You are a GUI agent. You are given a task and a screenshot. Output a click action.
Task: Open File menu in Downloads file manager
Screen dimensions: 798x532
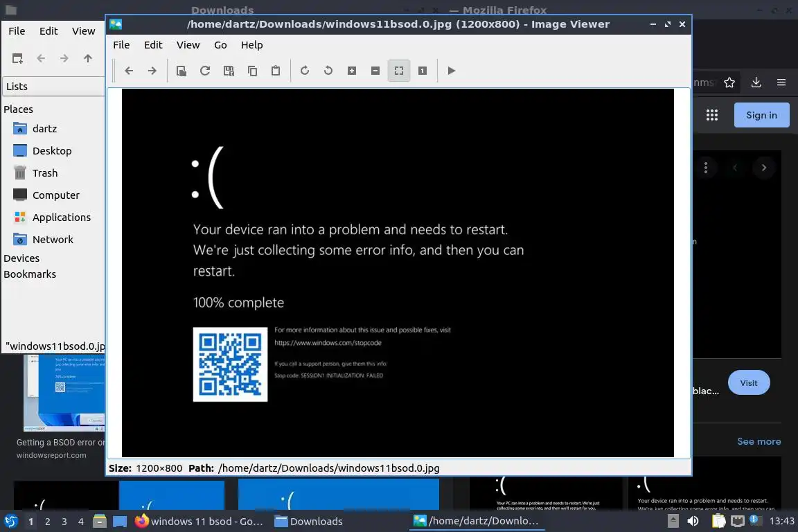pyautogui.click(x=17, y=31)
